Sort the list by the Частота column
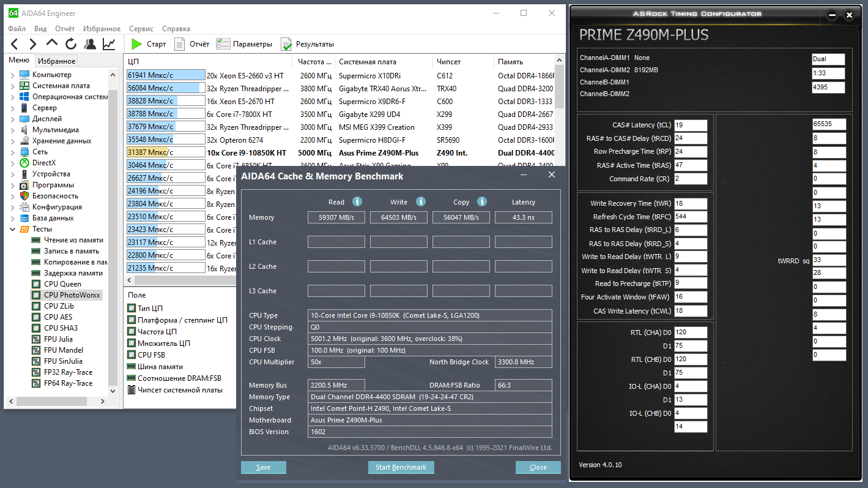Viewport: 868px width, 488px height. [x=314, y=62]
